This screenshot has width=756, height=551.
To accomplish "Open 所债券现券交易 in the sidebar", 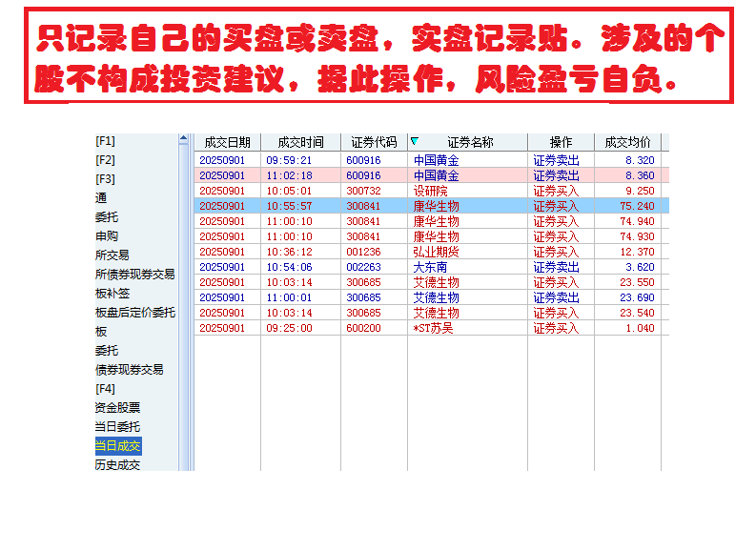I will 135,275.
